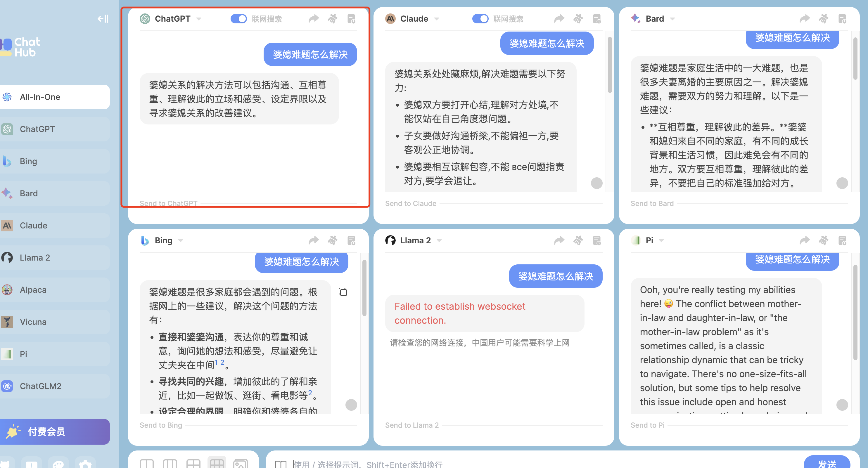
Task: Open the prompt library book icon
Action: 281,464
